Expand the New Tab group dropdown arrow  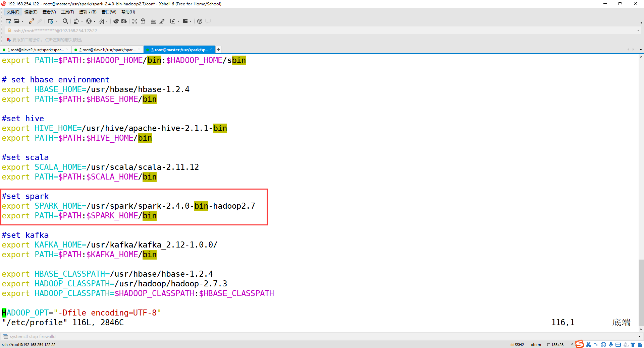[x=178, y=21]
